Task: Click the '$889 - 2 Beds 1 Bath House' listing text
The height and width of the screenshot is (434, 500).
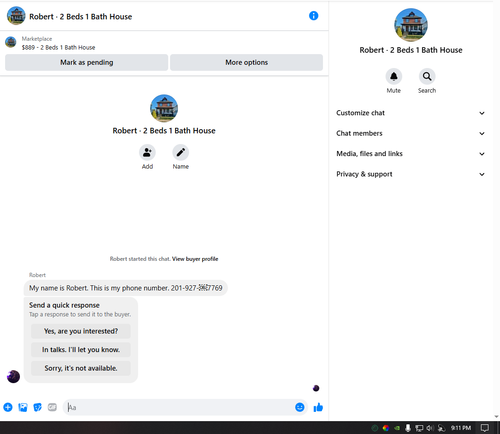Action: [58, 47]
